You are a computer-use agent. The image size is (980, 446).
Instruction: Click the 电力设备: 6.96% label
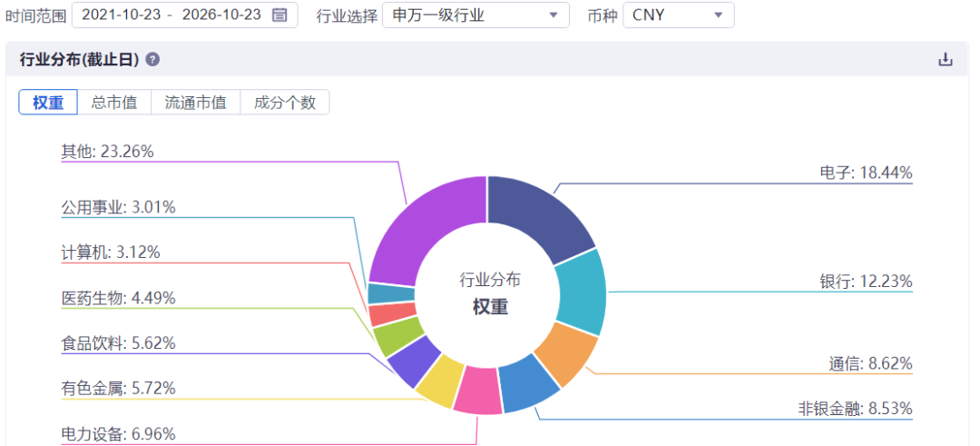pyautogui.click(x=118, y=433)
